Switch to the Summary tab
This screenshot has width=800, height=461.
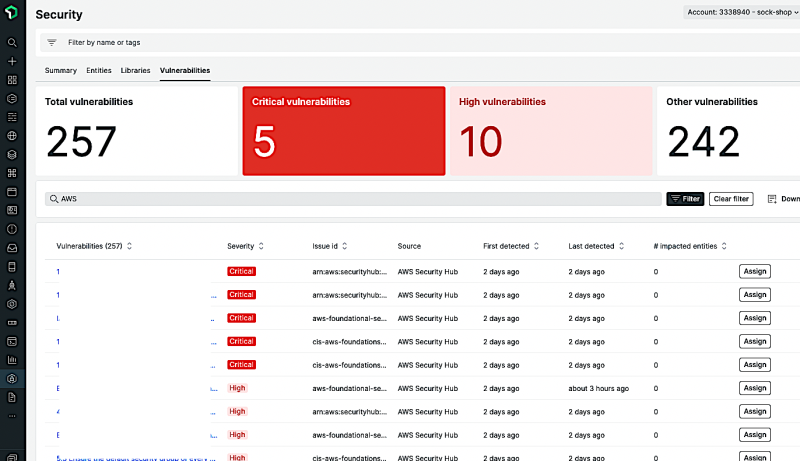click(x=61, y=71)
